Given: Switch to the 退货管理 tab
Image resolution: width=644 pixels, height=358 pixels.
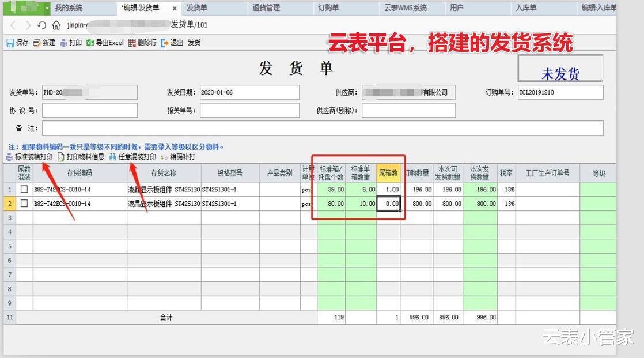Looking at the screenshot, I should pyautogui.click(x=266, y=8).
